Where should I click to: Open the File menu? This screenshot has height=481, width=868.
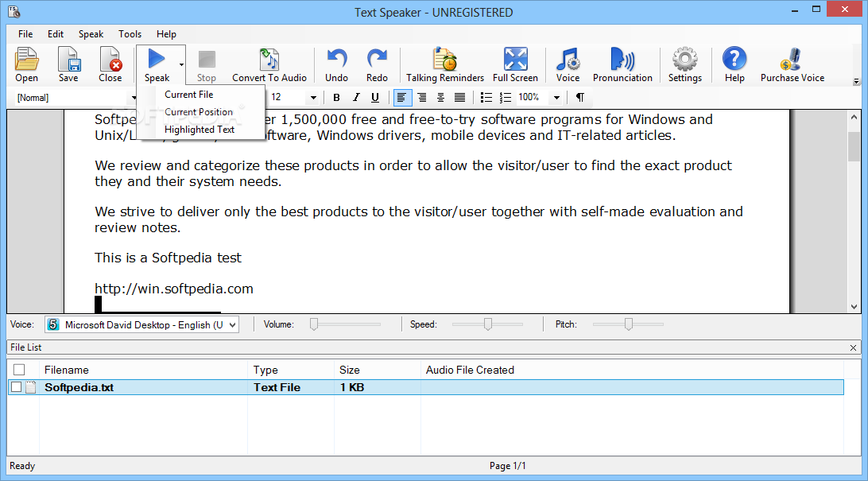25,33
